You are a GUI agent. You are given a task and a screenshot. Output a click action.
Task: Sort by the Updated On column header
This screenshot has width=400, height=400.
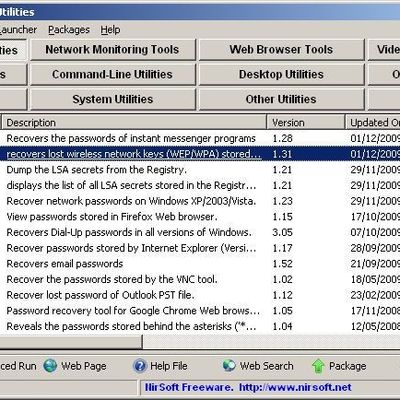(x=373, y=122)
